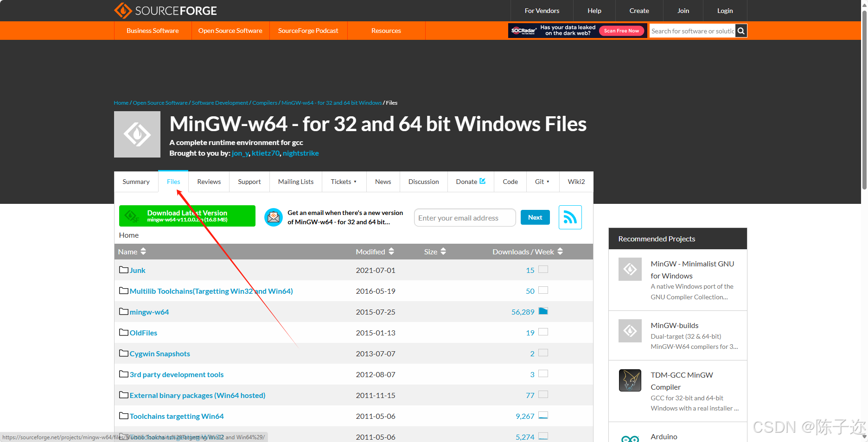Click the download stats bar for Toolchains targetting Win64
The image size is (868, 442).
tap(543, 415)
